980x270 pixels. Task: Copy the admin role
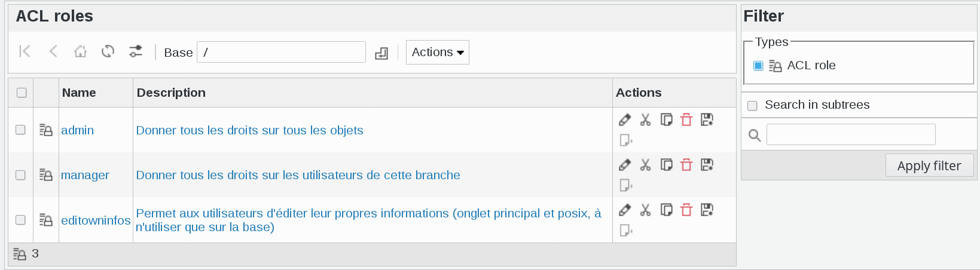pyautogui.click(x=666, y=119)
